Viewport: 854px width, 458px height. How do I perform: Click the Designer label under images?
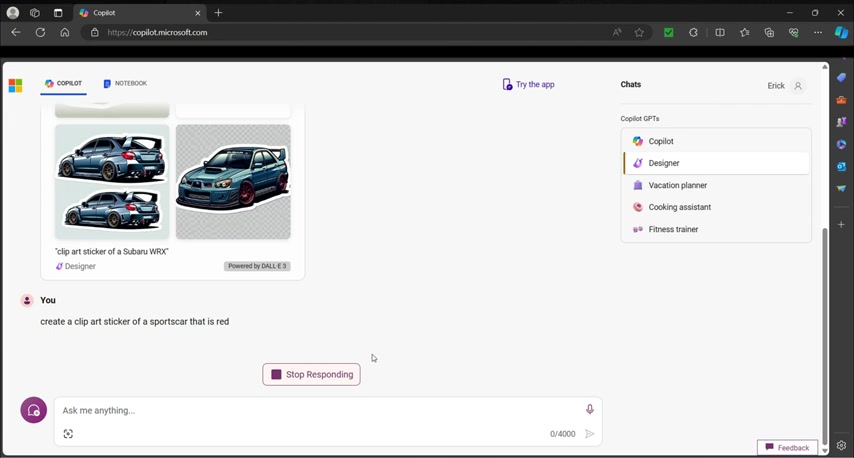(x=76, y=266)
